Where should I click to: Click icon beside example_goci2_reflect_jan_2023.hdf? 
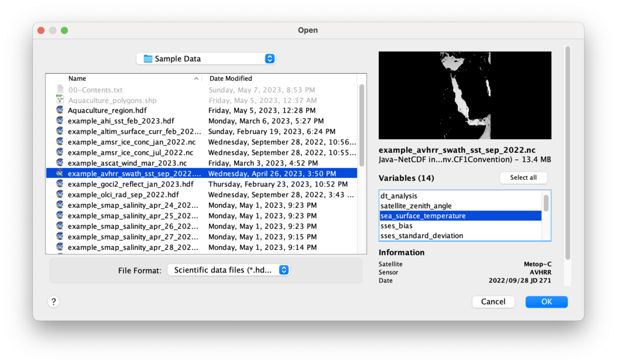click(x=60, y=184)
